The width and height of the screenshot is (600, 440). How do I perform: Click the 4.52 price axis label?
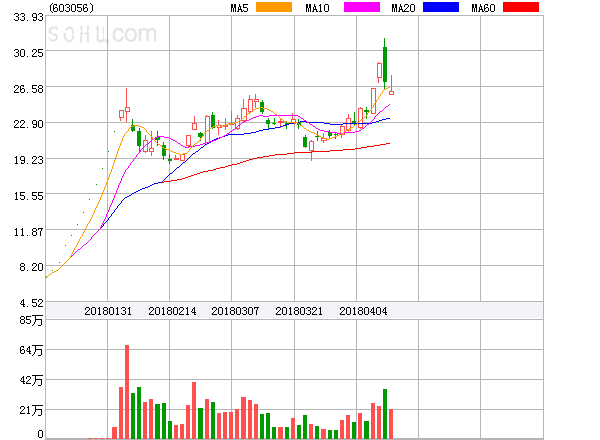point(31,303)
